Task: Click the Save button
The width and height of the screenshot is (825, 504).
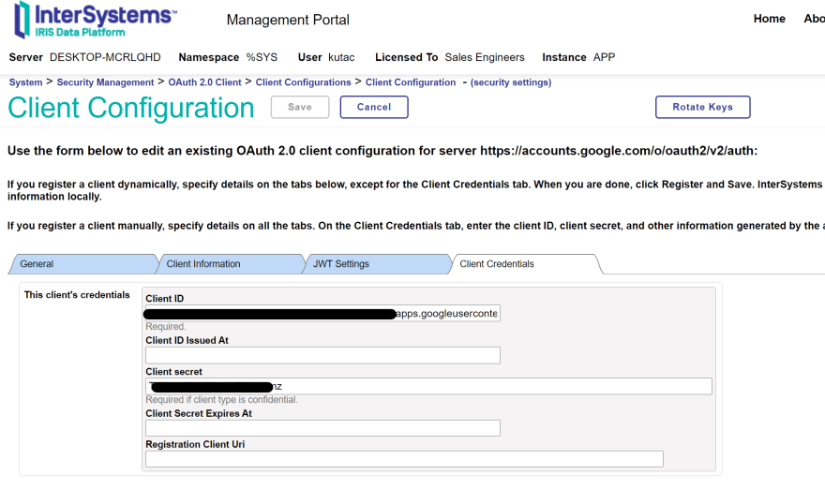Action: [x=300, y=107]
